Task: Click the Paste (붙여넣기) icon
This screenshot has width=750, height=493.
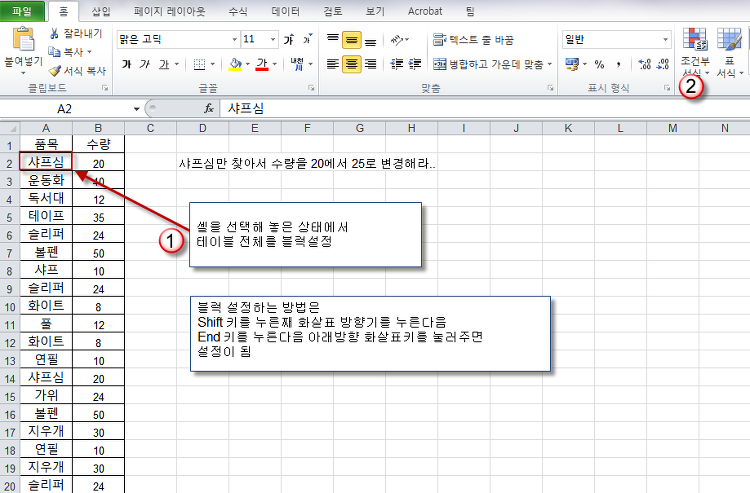Action: [x=23, y=40]
